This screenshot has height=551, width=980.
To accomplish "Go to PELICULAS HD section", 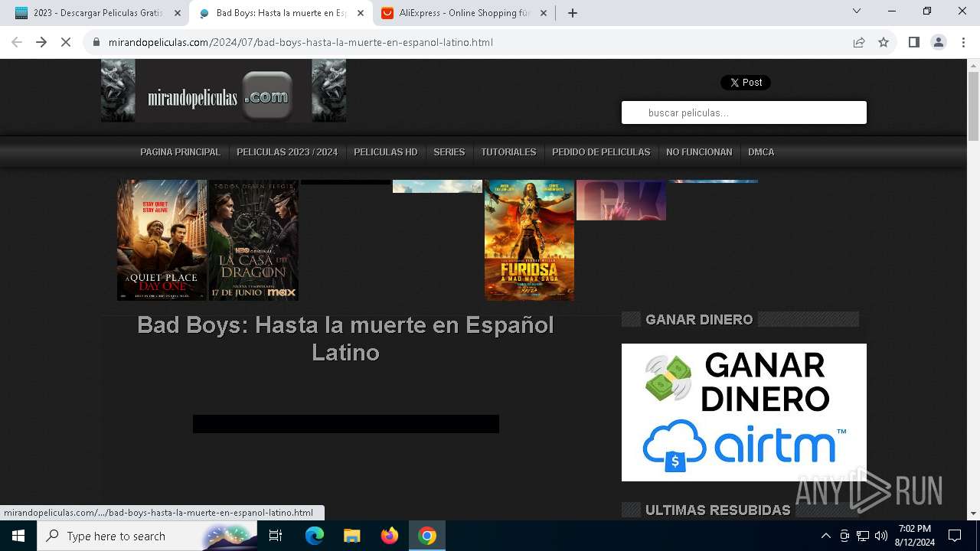I will click(x=386, y=152).
